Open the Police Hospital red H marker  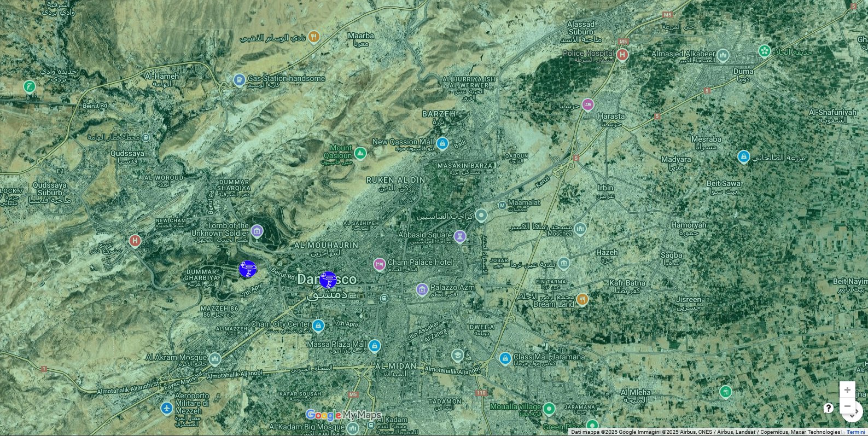[x=622, y=55]
